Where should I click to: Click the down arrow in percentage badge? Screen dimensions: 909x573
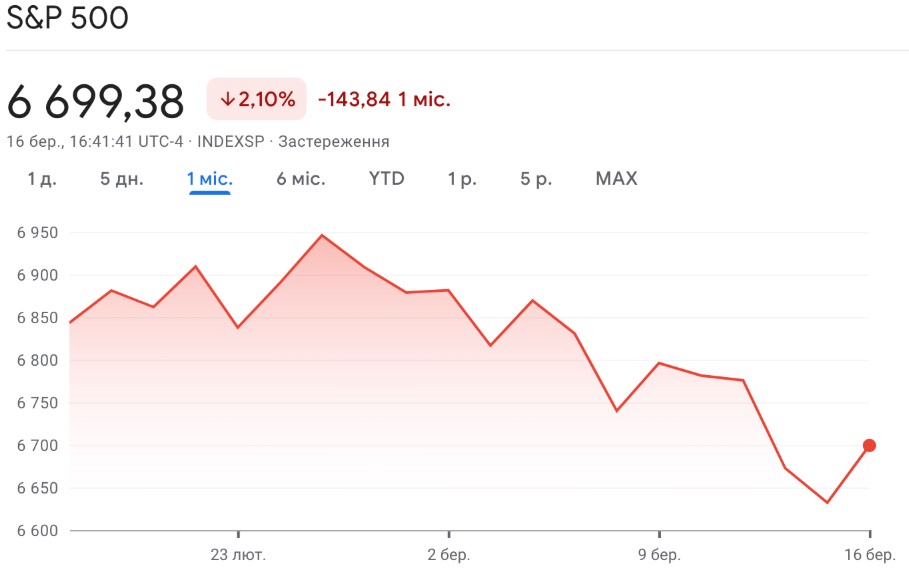click(227, 100)
